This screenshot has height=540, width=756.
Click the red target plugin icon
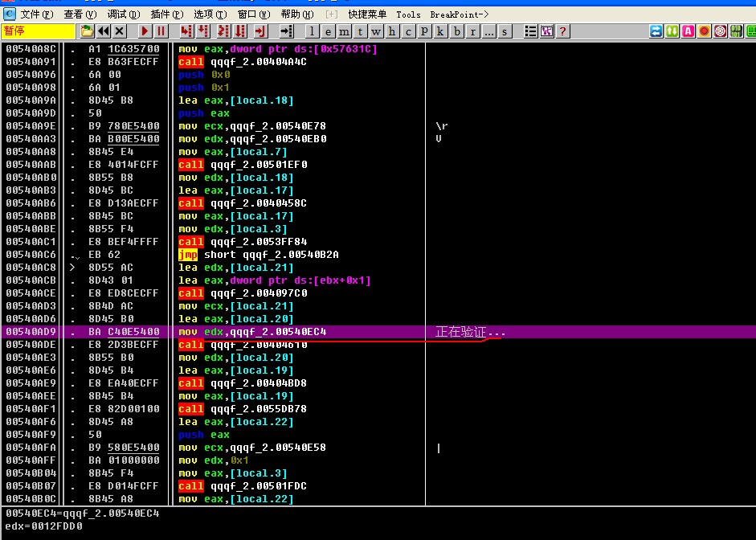721,31
